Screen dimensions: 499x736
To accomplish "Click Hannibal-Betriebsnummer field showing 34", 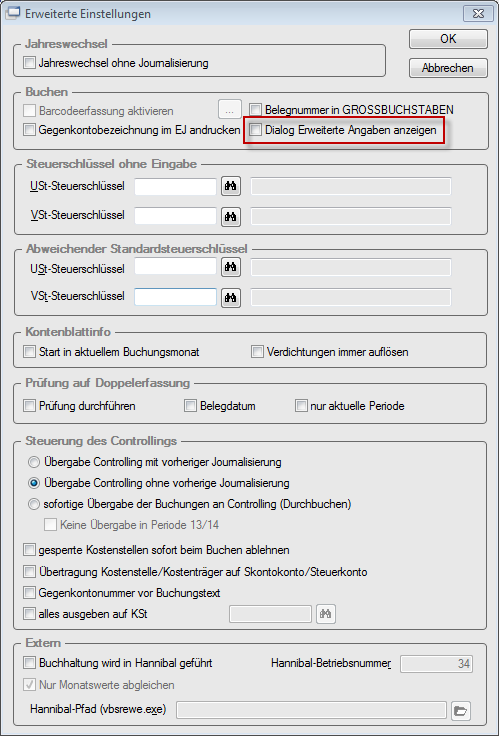I will (437, 664).
